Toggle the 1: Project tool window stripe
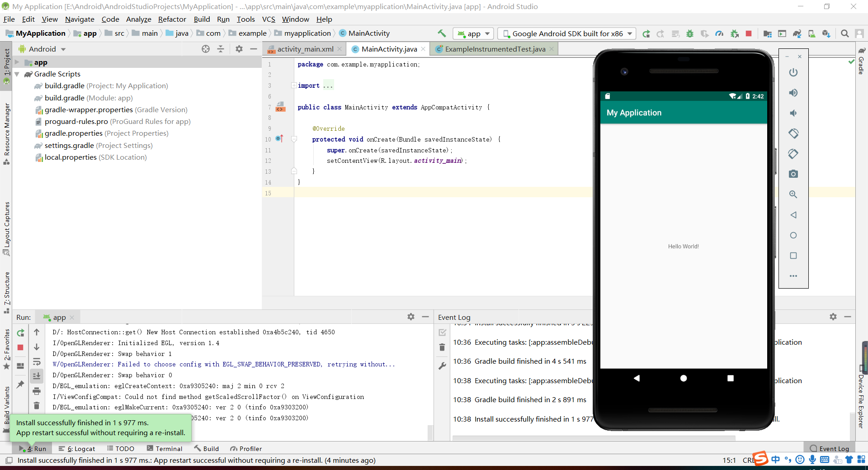868x470 pixels. pyautogui.click(x=6, y=62)
